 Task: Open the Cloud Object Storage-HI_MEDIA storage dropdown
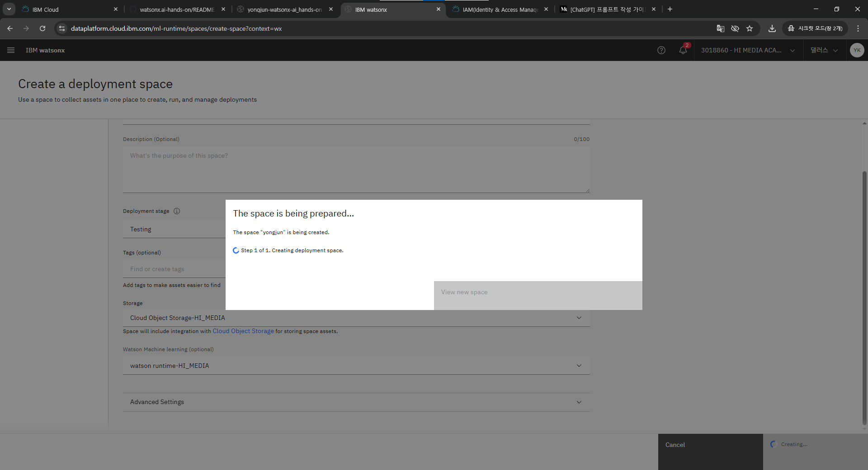click(x=356, y=318)
